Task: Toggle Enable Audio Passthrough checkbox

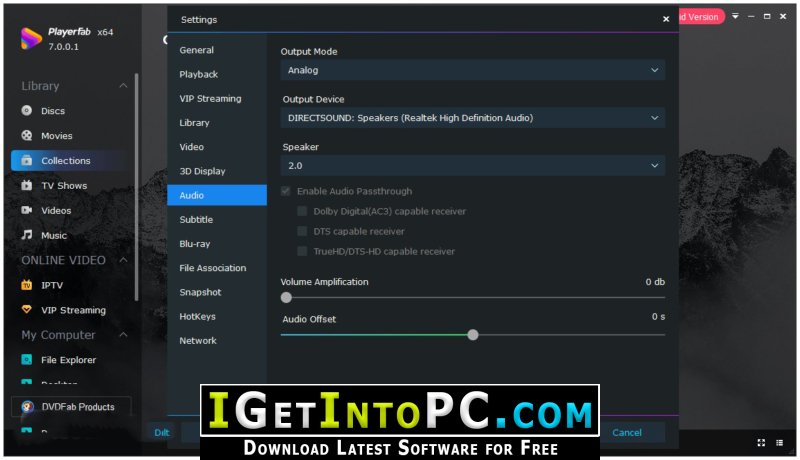Action: coord(287,191)
